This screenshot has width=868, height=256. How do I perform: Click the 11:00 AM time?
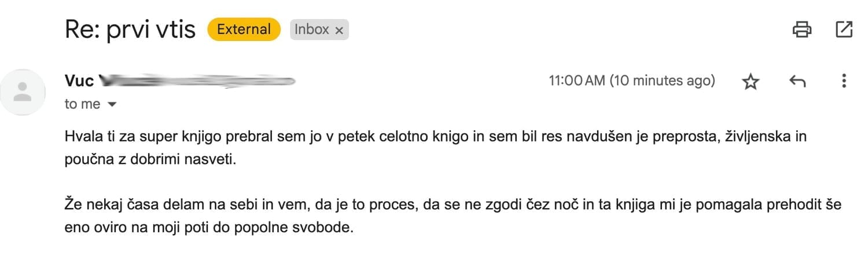pyautogui.click(x=576, y=81)
